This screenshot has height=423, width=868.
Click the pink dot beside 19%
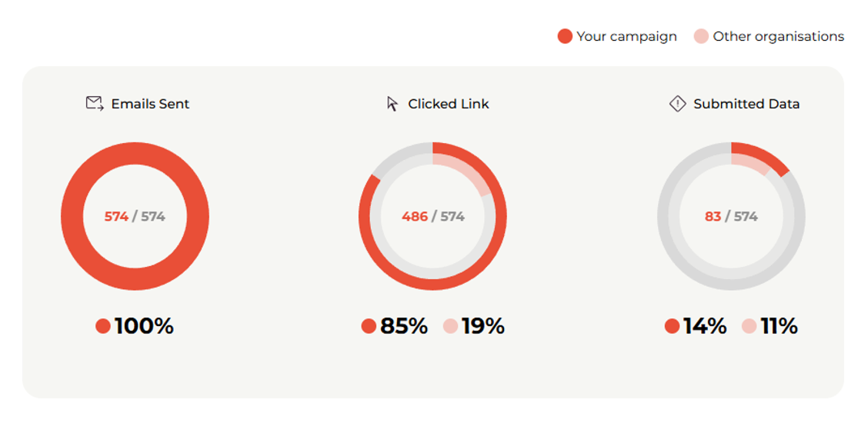451,326
